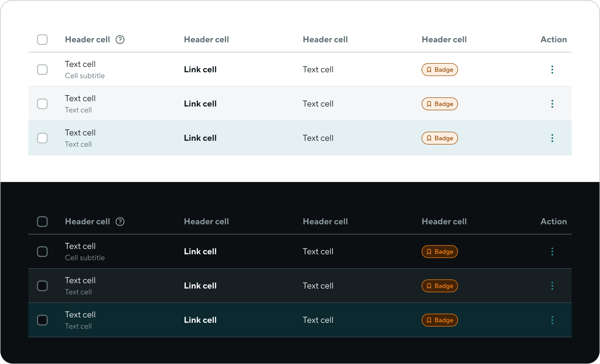600x364 pixels.
Task: Open the kebab menu in the dark teal row
Action: coord(552,320)
